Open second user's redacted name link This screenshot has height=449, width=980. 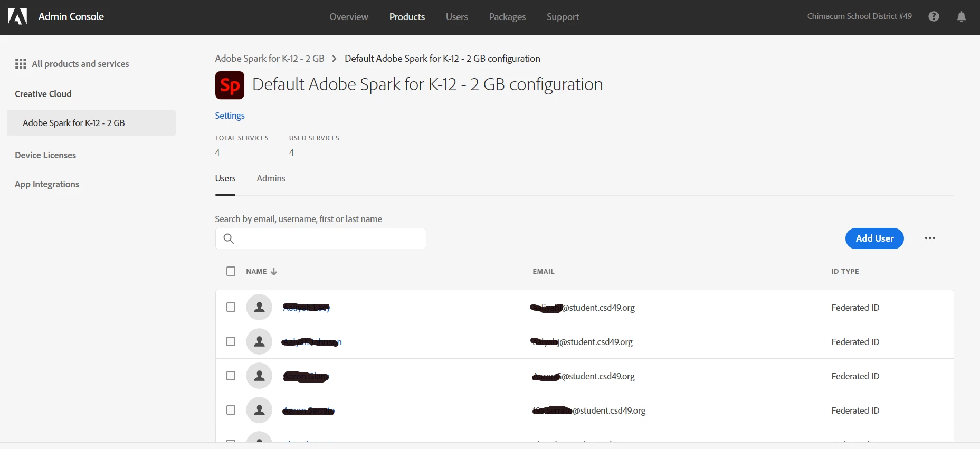pyautogui.click(x=311, y=342)
